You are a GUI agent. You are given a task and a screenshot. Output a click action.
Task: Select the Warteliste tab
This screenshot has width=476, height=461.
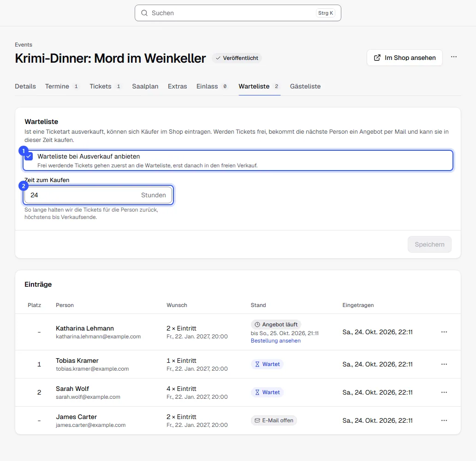click(259, 87)
